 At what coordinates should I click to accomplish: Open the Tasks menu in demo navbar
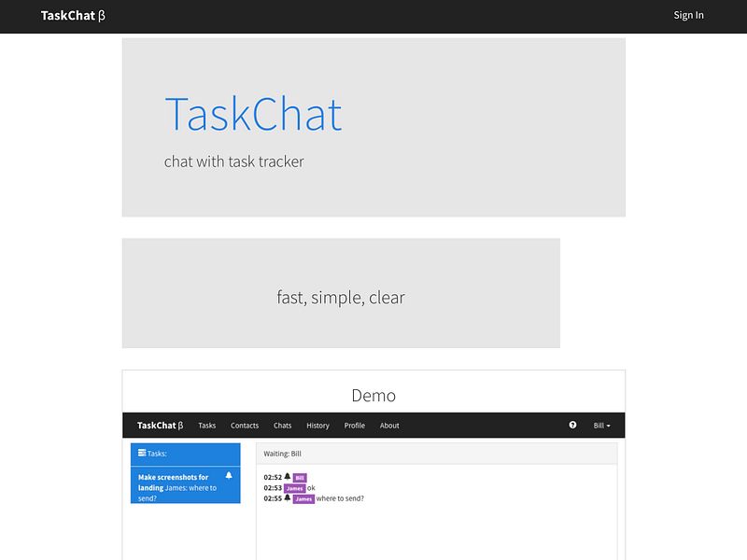click(x=206, y=426)
